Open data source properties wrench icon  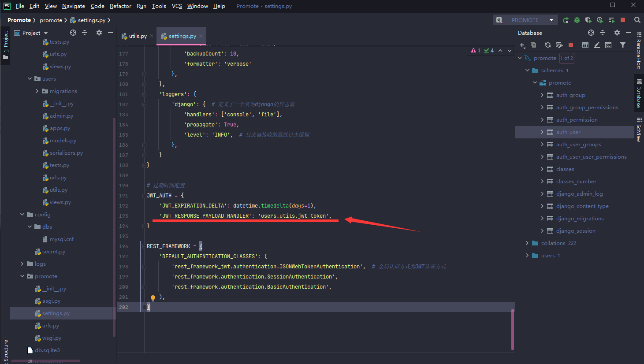pyautogui.click(x=559, y=45)
